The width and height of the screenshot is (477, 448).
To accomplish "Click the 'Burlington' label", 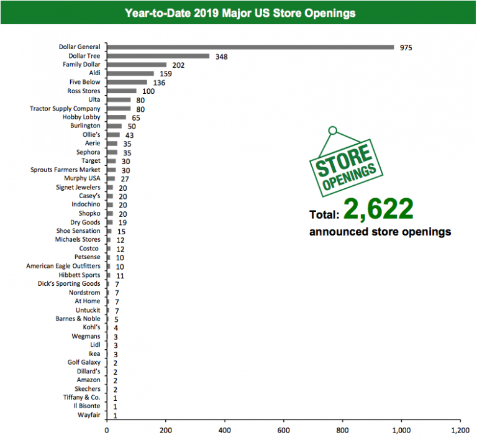I will click(x=85, y=126).
